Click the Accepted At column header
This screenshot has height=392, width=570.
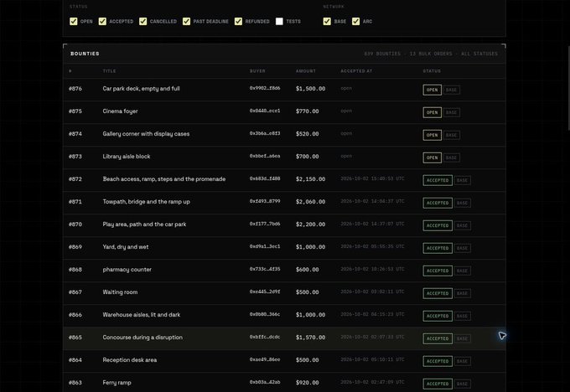pyautogui.click(x=356, y=71)
